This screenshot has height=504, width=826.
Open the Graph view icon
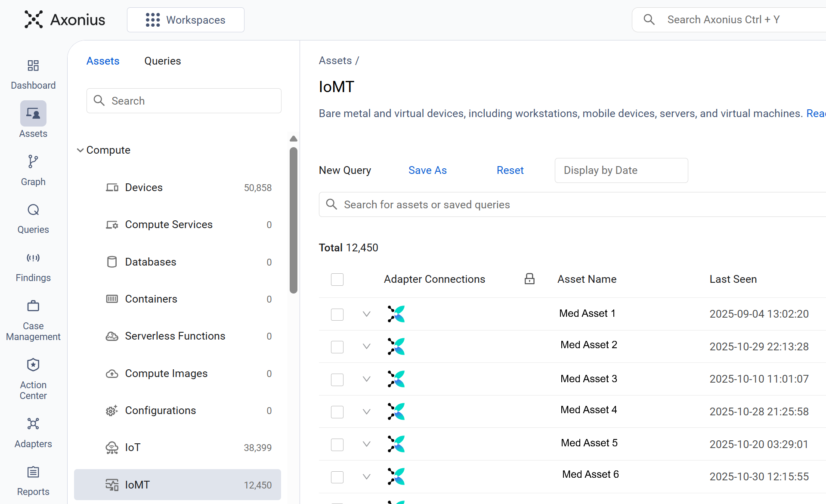coord(33,162)
